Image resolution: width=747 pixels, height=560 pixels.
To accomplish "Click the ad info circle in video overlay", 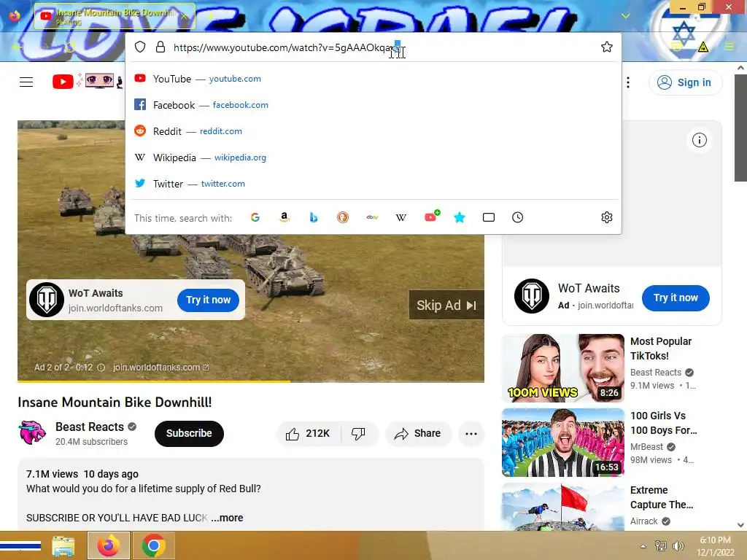I will pos(101,367).
